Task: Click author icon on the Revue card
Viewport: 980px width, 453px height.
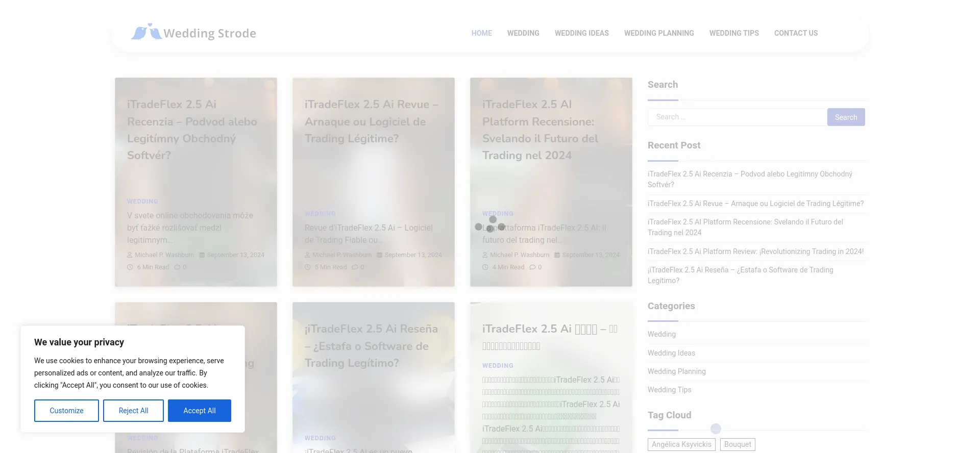Action: 307,255
